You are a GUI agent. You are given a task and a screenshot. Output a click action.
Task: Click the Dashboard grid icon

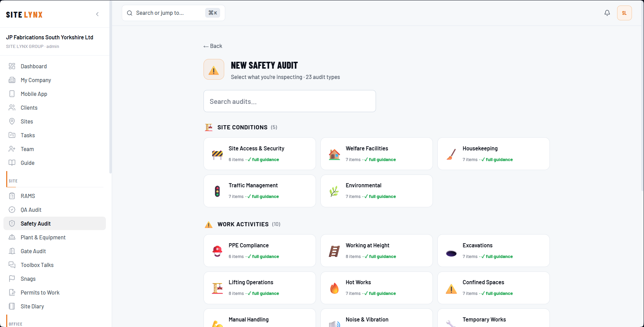[x=12, y=66]
